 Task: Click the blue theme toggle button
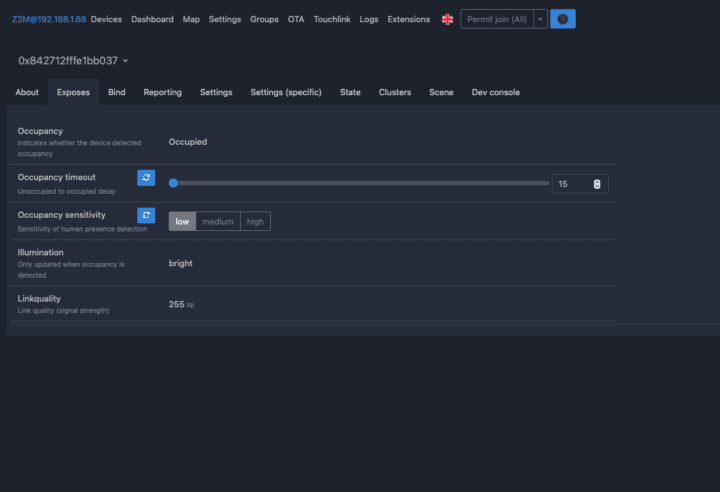click(x=563, y=19)
